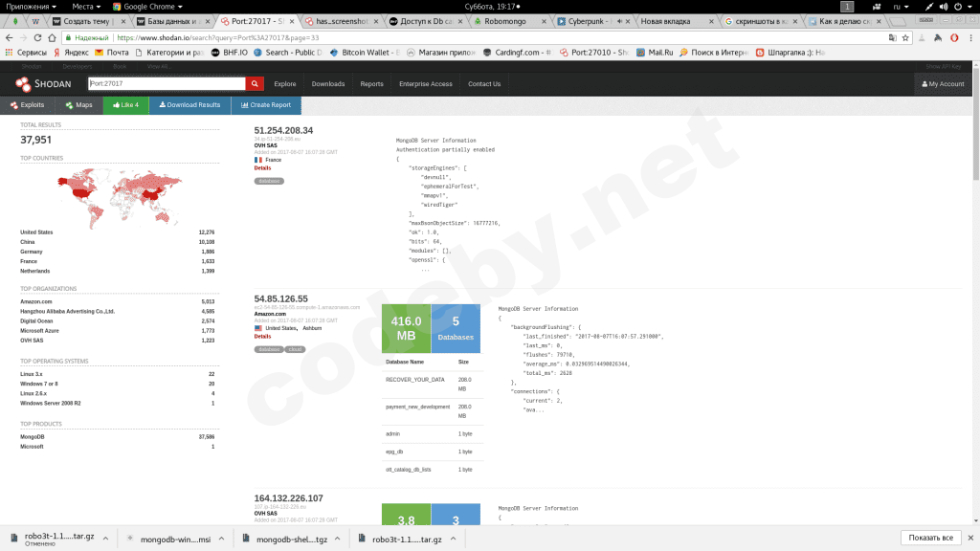Open the system volume icon
This screenshot has height=551, width=980.
[x=943, y=7]
